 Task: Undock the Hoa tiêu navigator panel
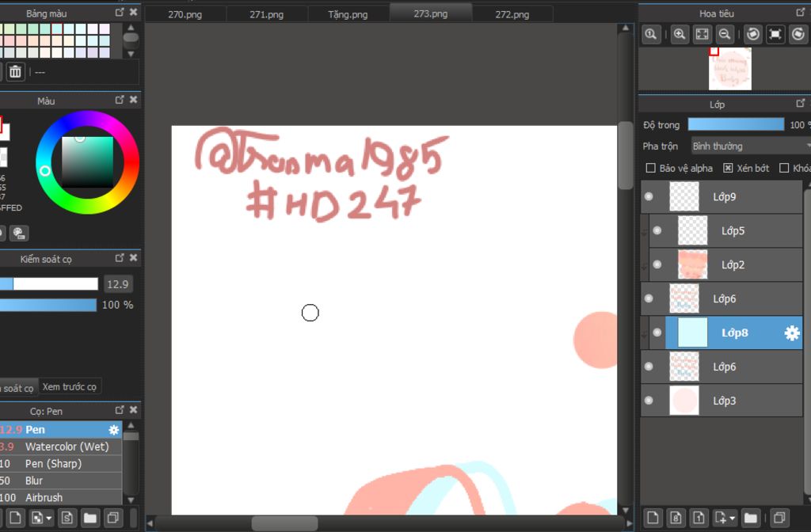800,12
